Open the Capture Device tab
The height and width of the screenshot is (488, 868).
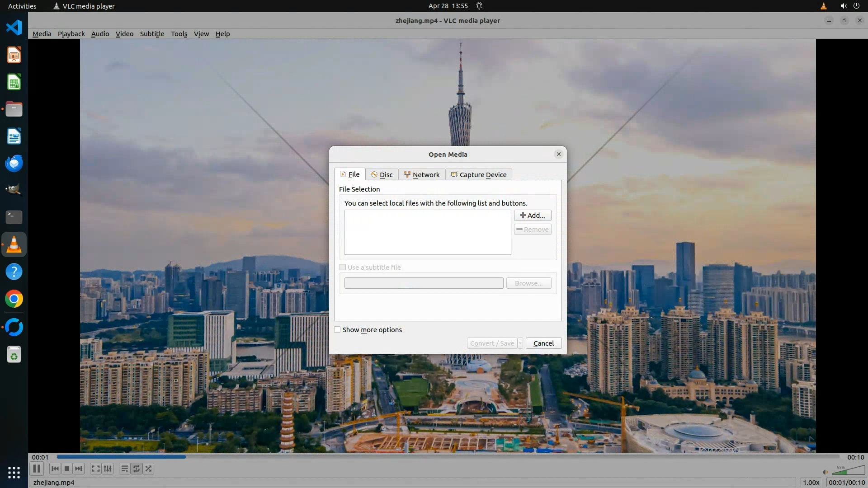pyautogui.click(x=478, y=175)
